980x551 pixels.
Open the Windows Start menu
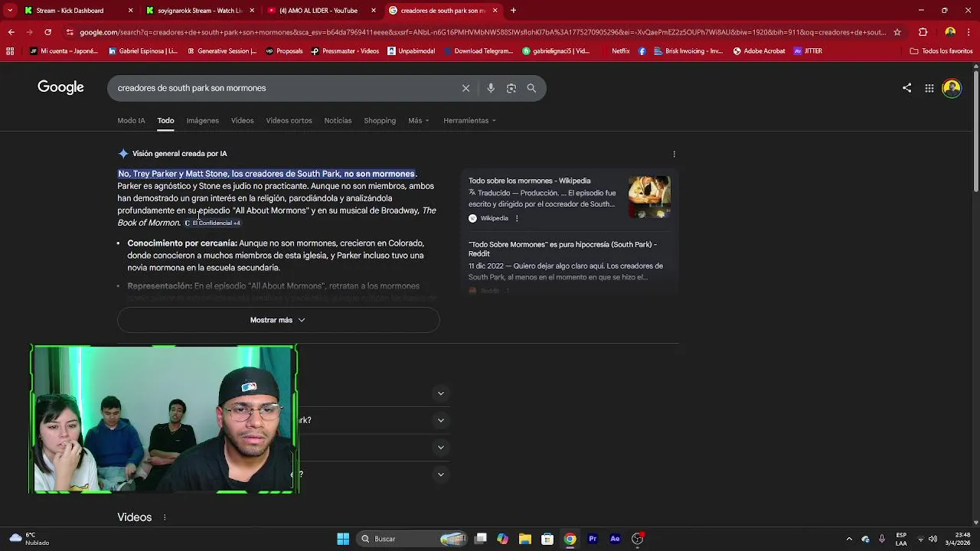[x=343, y=539]
